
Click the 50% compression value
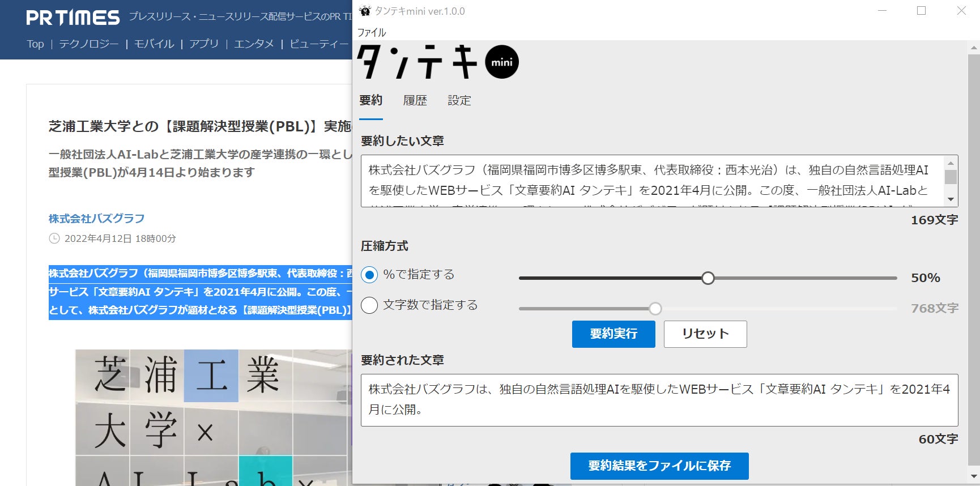(x=926, y=278)
